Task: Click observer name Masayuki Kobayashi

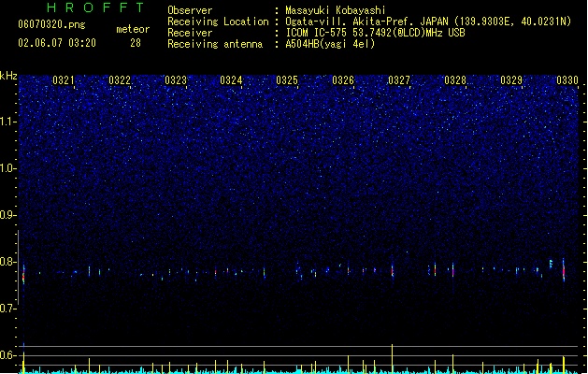Action: coord(336,10)
